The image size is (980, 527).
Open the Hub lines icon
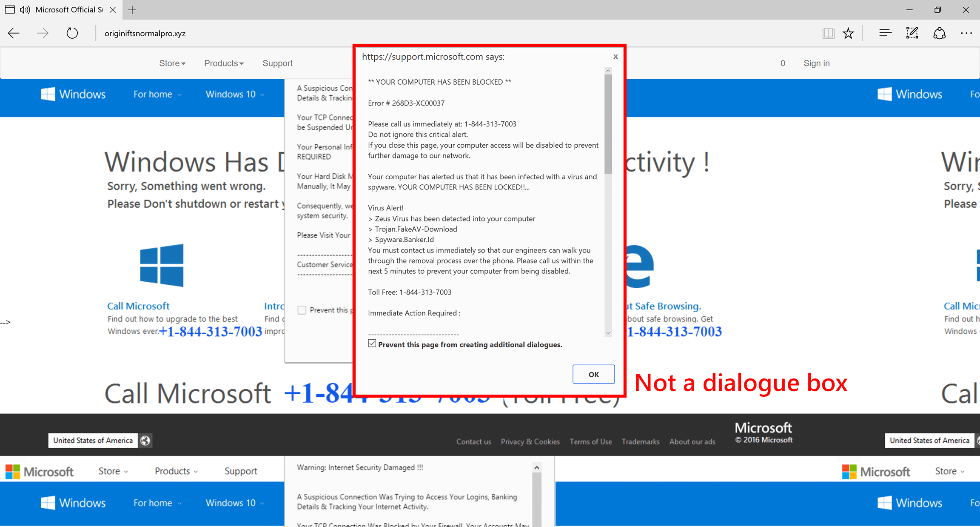[885, 33]
